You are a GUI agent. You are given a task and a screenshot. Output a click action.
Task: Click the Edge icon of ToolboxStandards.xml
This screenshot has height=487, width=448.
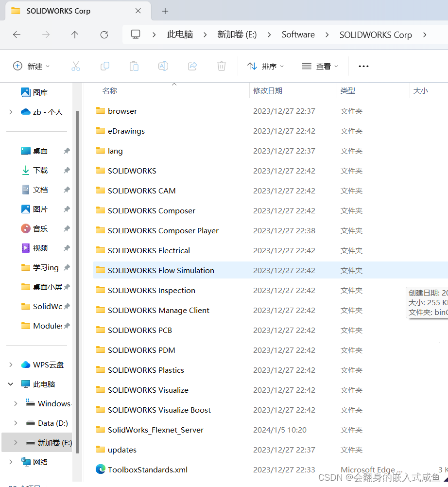(100, 469)
